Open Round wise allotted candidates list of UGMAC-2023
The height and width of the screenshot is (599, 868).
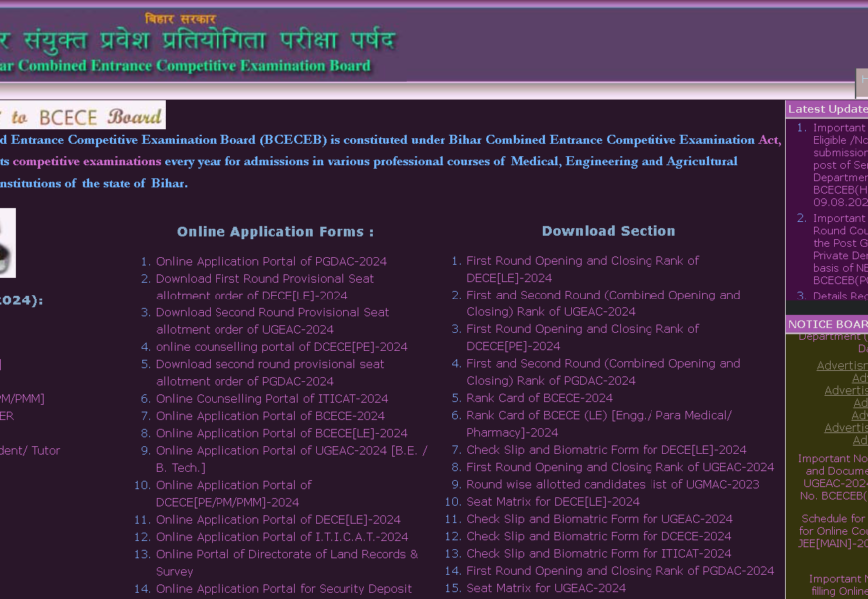pos(613,485)
